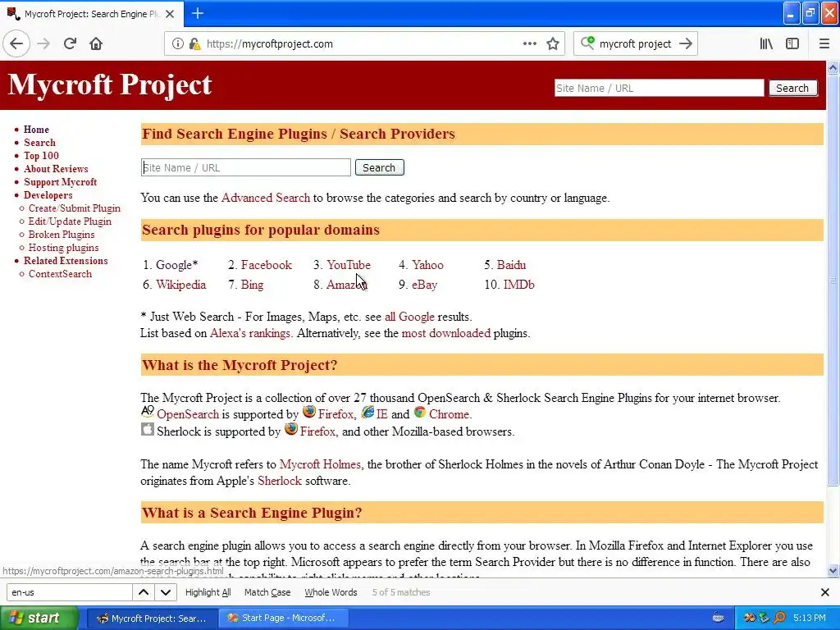This screenshot has height=630, width=840.
Task: Click the Firefox icon beside OpenSearch line
Action: tap(309, 412)
